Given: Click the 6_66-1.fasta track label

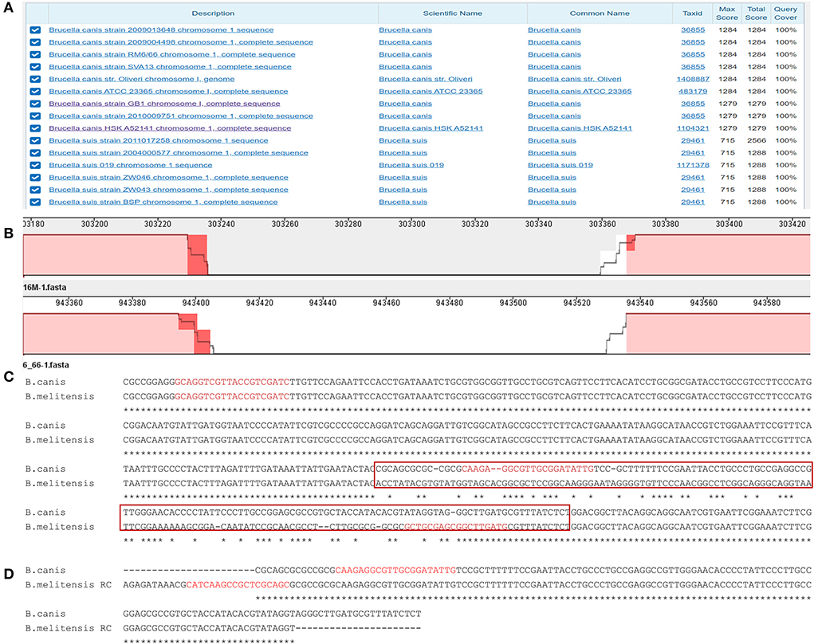Looking at the screenshot, I should point(45,365).
